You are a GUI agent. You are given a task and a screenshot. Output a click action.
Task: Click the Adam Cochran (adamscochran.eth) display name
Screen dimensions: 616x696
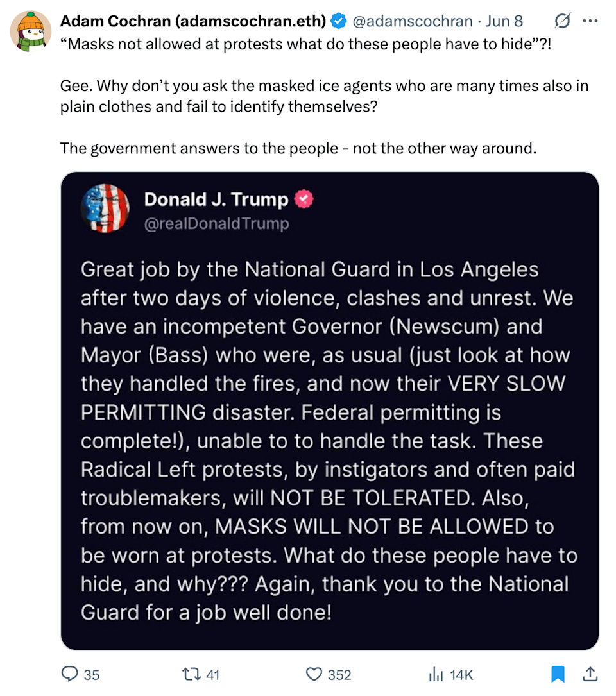193,21
